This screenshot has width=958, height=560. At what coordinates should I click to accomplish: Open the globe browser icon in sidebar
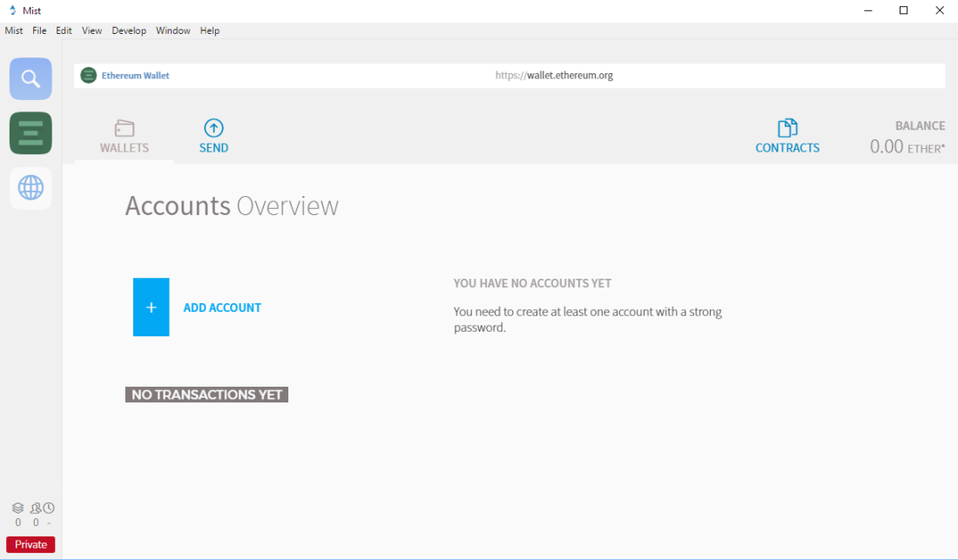click(x=30, y=187)
